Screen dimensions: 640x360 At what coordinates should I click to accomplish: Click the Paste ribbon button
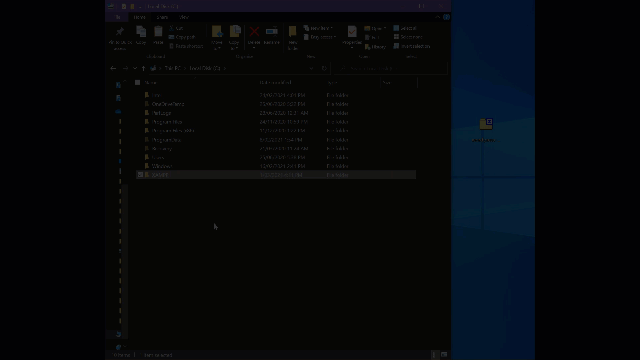point(158,36)
